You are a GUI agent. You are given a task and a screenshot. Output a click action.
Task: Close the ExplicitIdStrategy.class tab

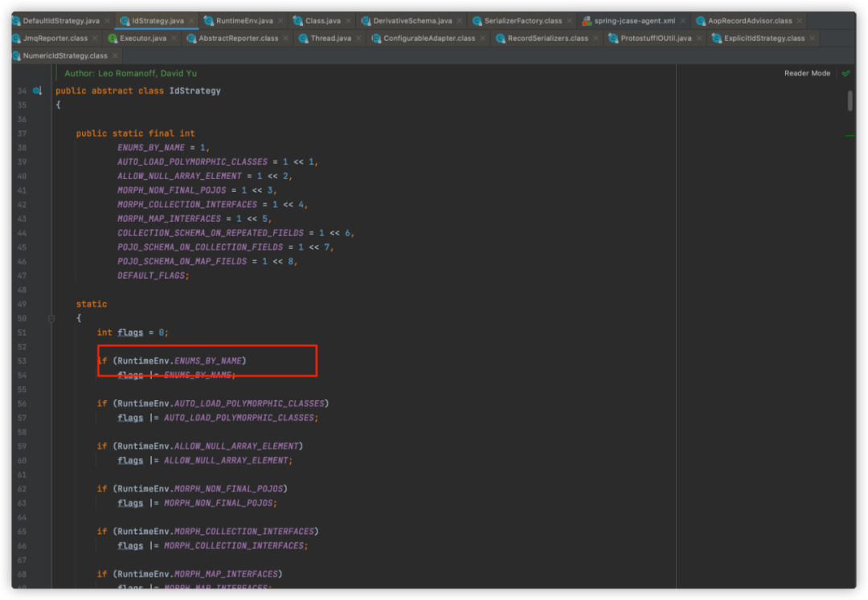[812, 39]
